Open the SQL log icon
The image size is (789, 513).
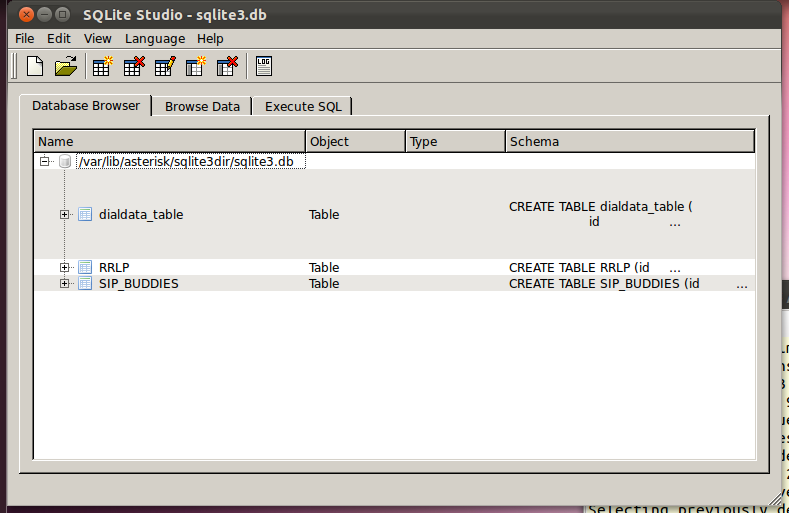pos(264,67)
